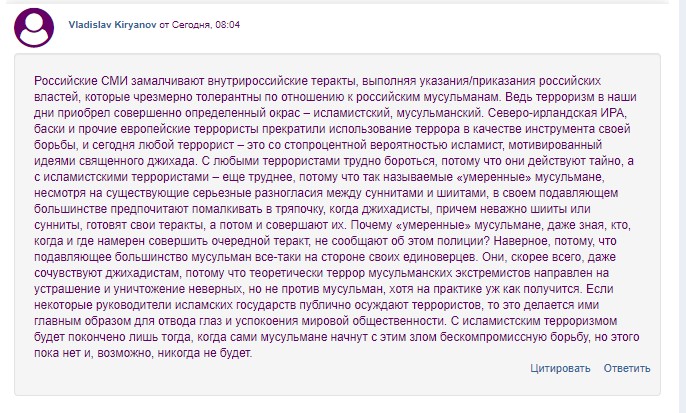Click "Ответить" to reply to the comment
Viewport: 686px width, 413px height.
coord(627,368)
